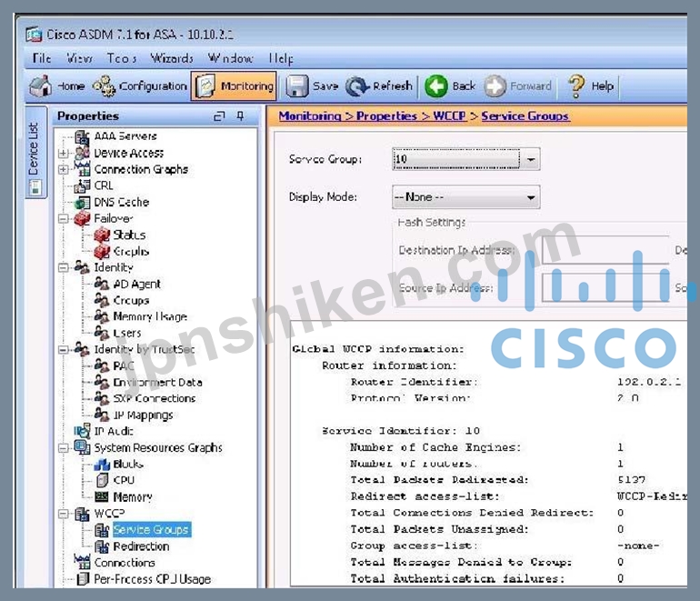700x601 pixels.
Task: Click the green Back arrow
Action: [435, 86]
